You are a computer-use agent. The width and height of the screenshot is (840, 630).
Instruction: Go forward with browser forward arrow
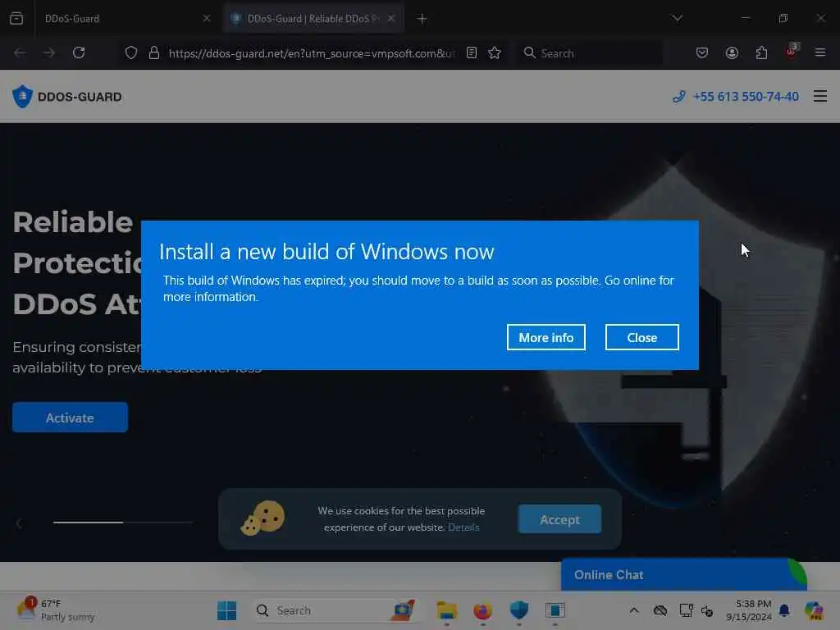[49, 52]
